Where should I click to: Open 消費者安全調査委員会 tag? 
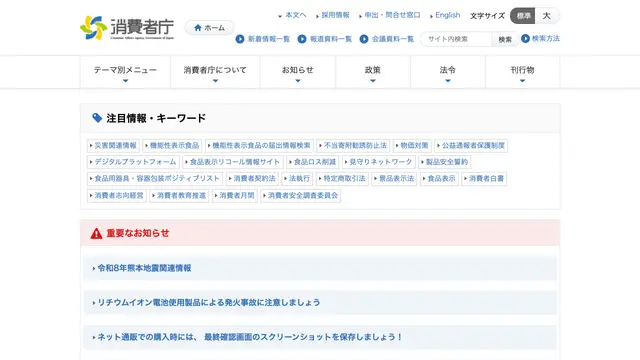pos(301,196)
